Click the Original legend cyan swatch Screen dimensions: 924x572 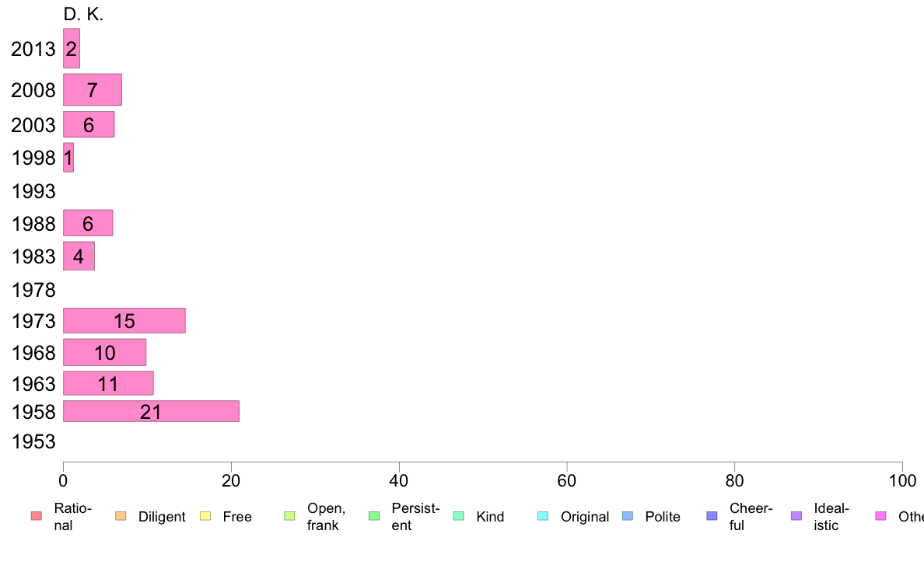pyautogui.click(x=543, y=516)
